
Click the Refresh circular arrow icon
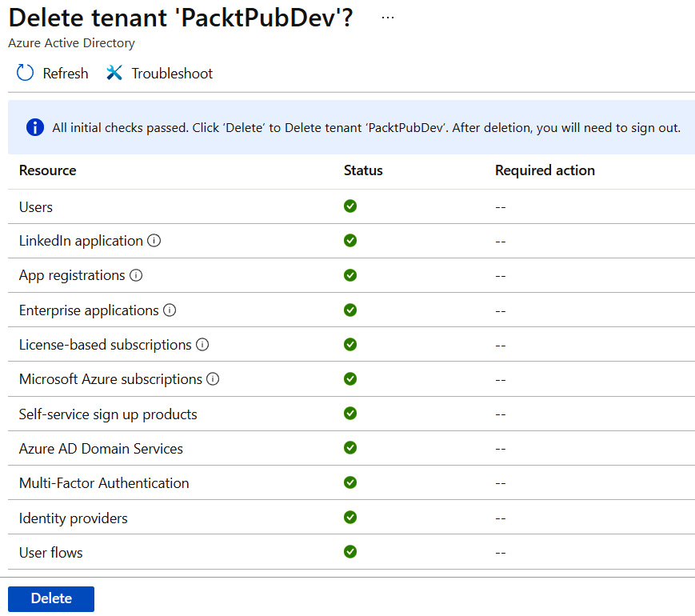[25, 73]
